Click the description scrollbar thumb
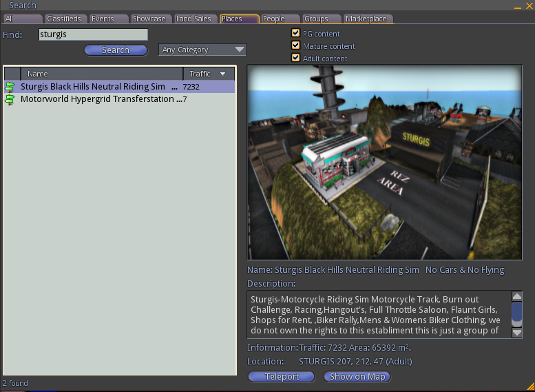Screen dimensions: 535x392 (517, 312)
